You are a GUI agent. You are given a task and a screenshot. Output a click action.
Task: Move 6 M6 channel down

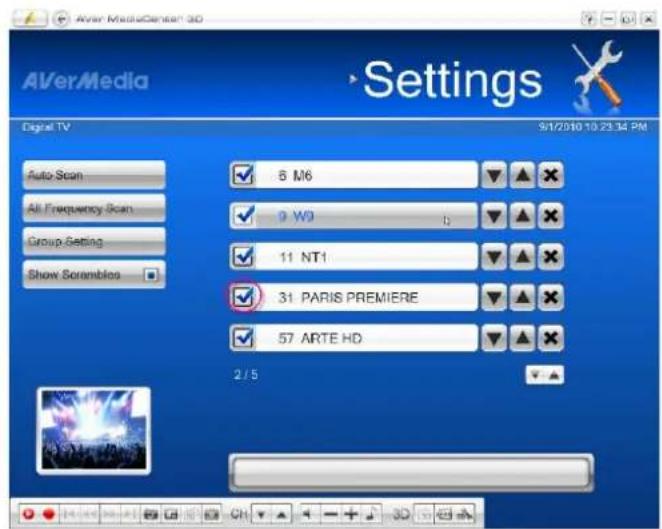(494, 175)
